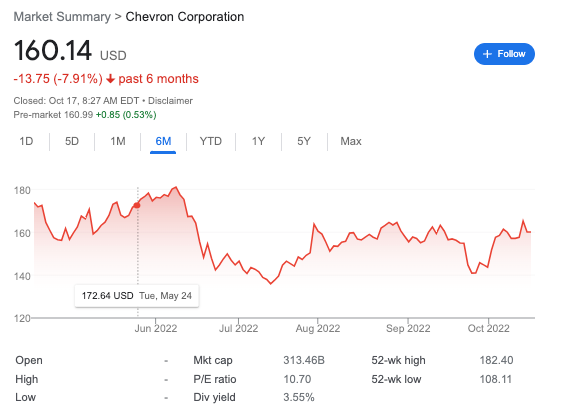Switch to YTD range tab
565x411 pixels.
(x=211, y=141)
